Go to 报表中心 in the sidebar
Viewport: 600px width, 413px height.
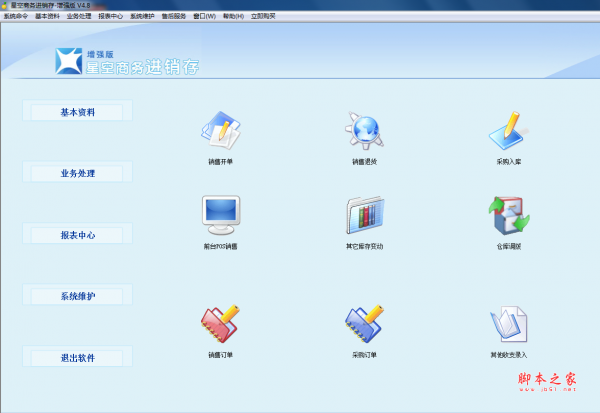[76, 235]
